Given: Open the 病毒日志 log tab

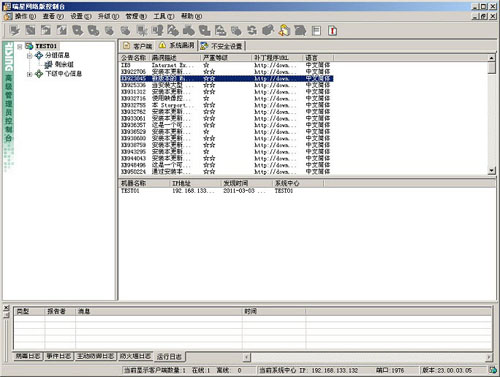Looking at the screenshot, I should pos(28,356).
